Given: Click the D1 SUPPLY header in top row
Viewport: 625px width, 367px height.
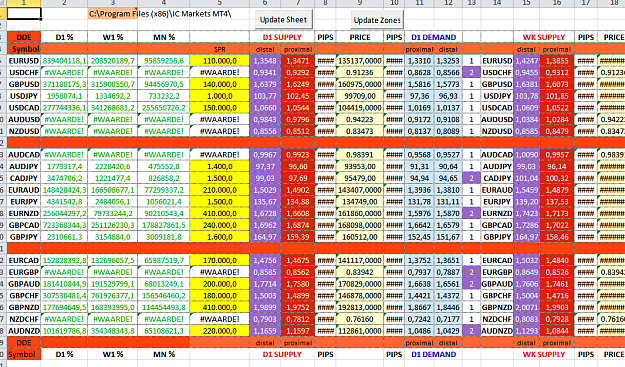Looking at the screenshot, I should 282,37.
